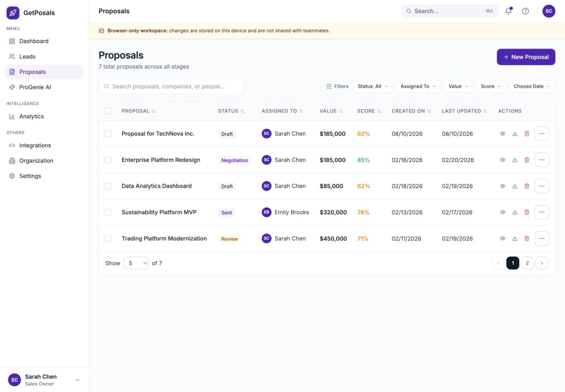Viewport: 565px width, 392px height.
Task: Go to Dashboard in the sidebar
Action: 44,41
